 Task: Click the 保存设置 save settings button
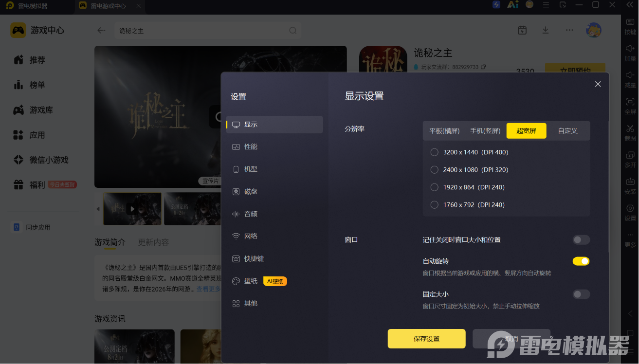[426, 339]
